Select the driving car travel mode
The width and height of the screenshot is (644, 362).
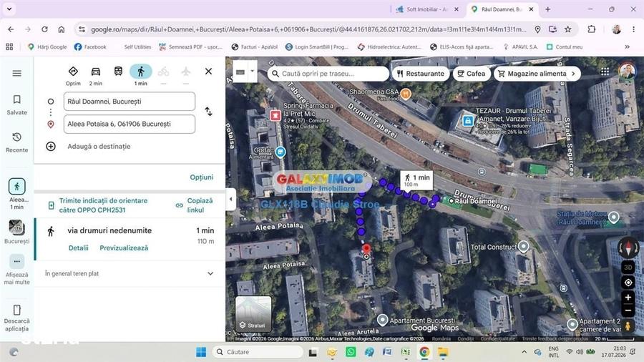tap(96, 76)
